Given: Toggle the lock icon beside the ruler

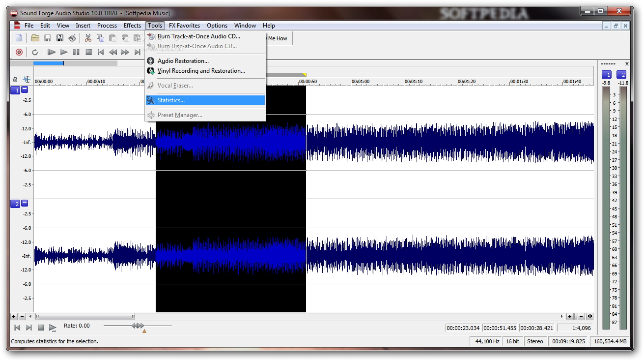Looking at the screenshot, I should coord(15,79).
